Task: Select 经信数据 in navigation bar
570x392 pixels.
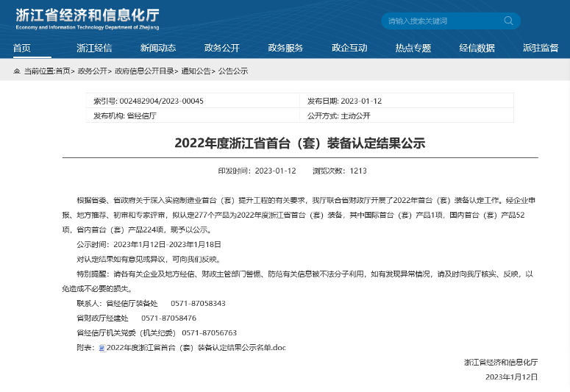Action: click(477, 48)
